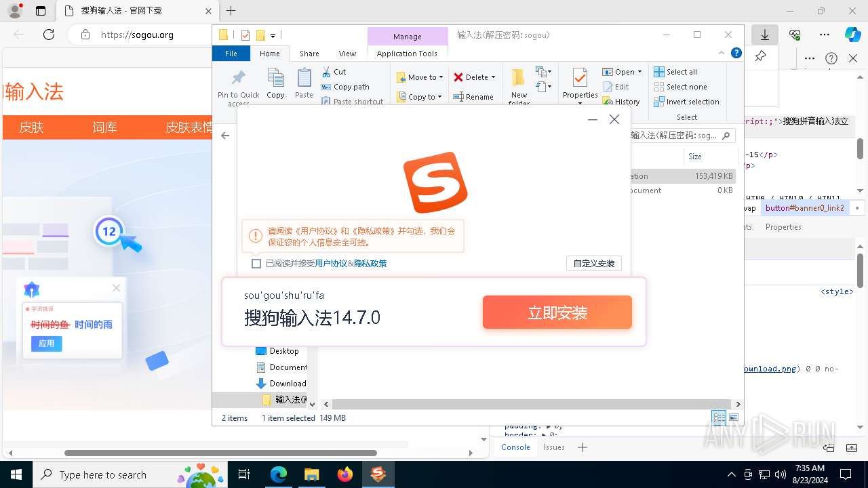868x488 pixels.
Task: Open Edge browser essentials heart icon
Action: pos(795,35)
